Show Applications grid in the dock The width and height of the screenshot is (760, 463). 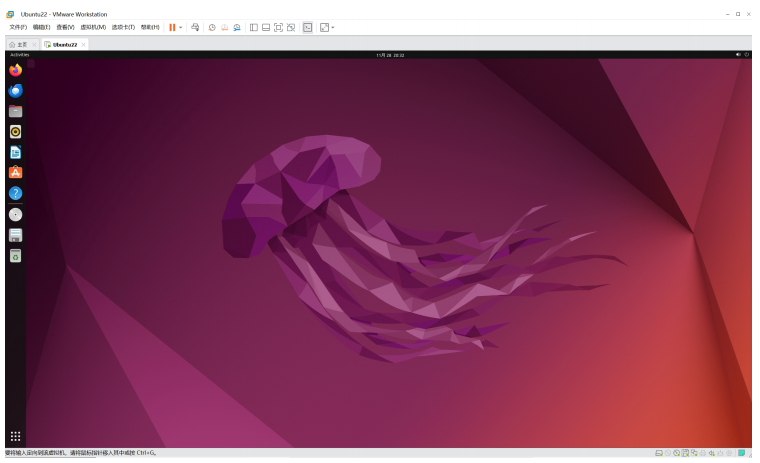[16, 436]
